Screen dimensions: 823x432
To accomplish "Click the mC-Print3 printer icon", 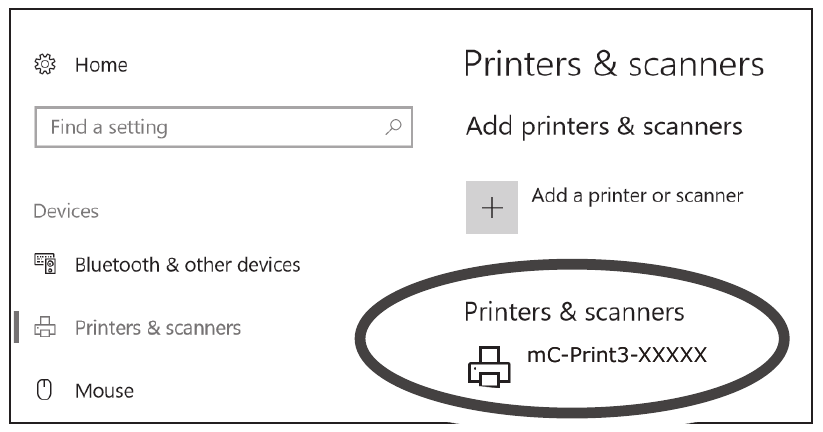I will point(490,367).
